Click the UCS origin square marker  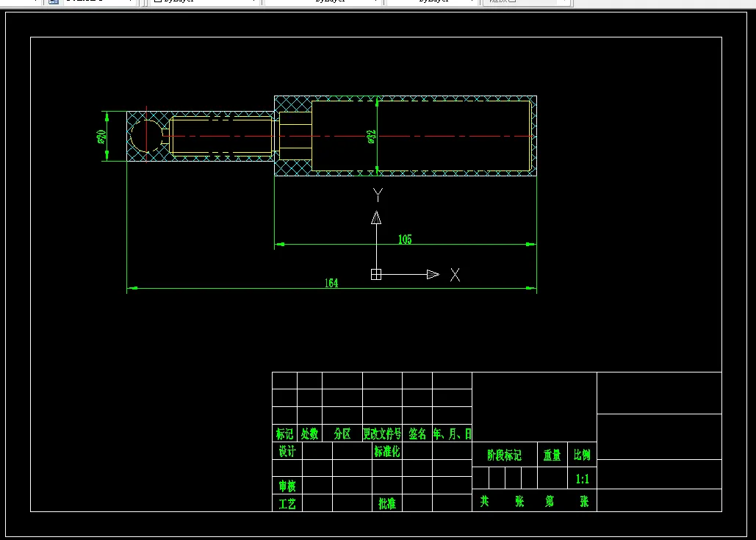tap(376, 274)
